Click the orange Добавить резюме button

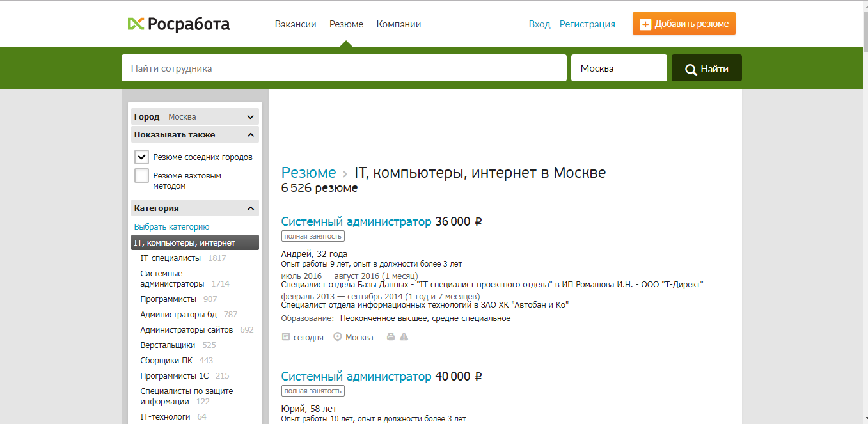tap(684, 23)
